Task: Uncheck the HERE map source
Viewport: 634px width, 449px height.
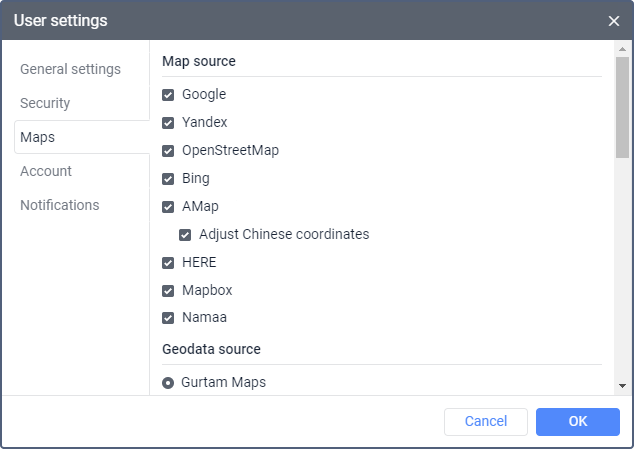Action: (x=168, y=263)
